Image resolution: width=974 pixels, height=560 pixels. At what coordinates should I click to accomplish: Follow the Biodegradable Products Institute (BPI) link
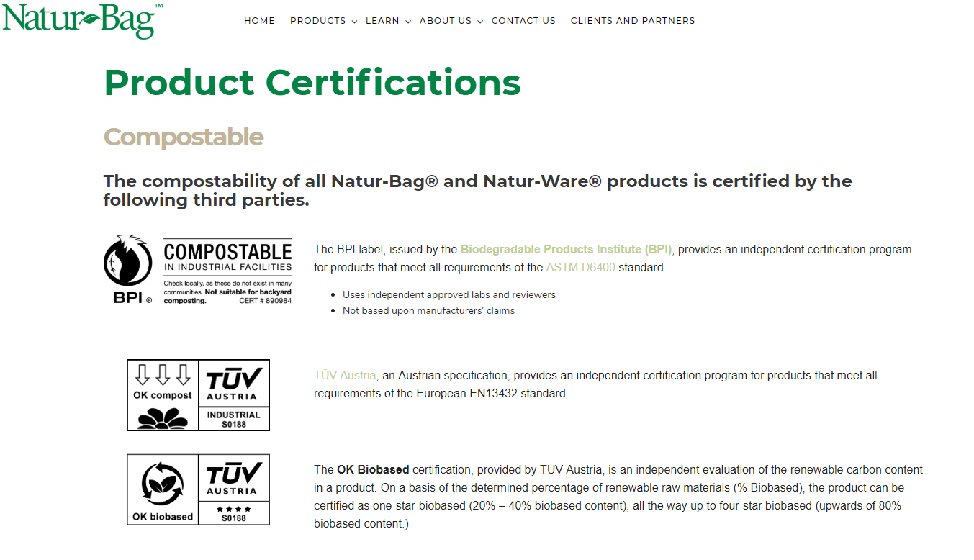[566, 250]
